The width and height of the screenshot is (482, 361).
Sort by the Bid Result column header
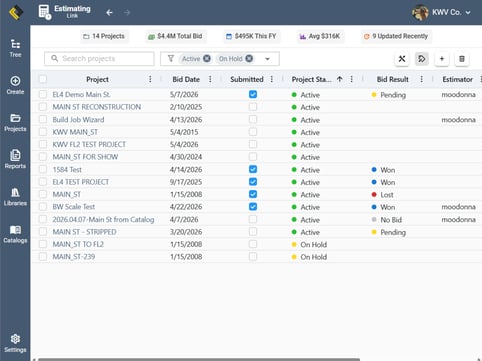click(392, 79)
